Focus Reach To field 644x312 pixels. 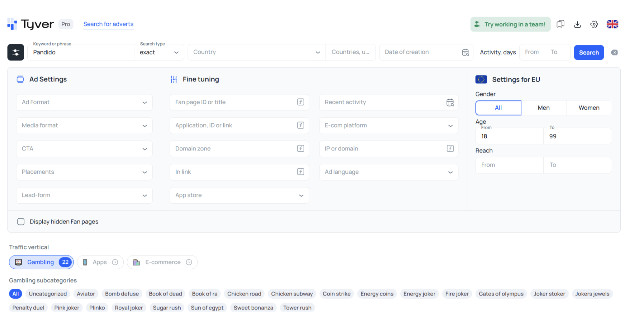[x=578, y=165]
